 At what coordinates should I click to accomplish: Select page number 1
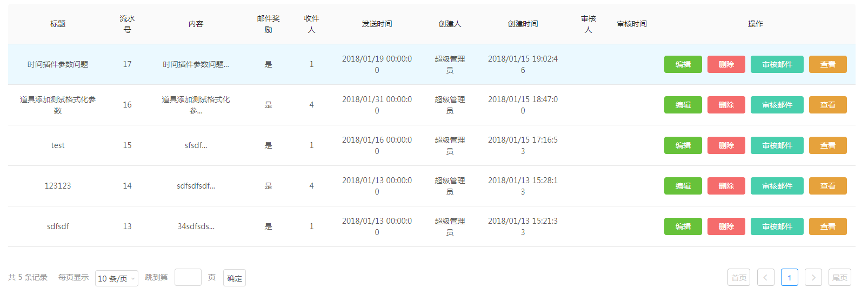pyautogui.click(x=790, y=277)
